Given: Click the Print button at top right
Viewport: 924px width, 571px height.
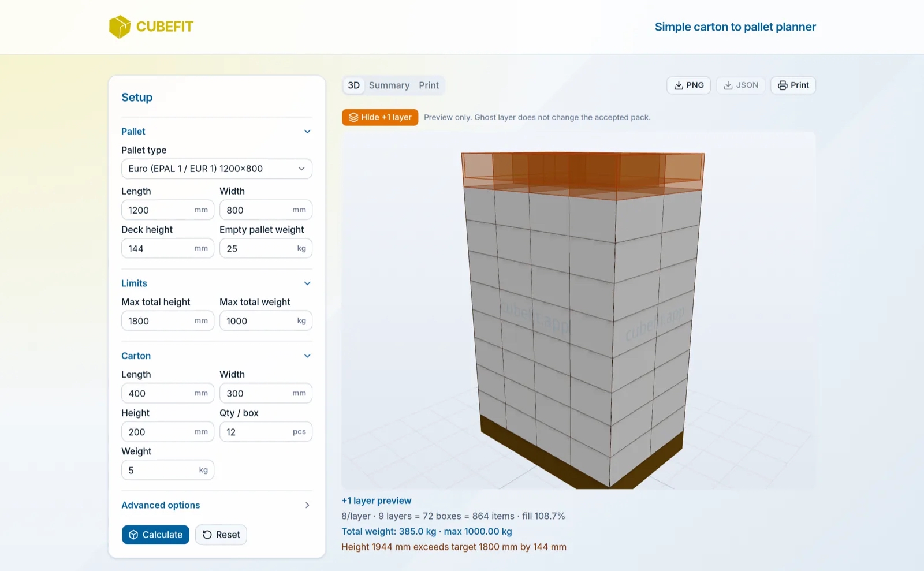Looking at the screenshot, I should pyautogui.click(x=793, y=85).
